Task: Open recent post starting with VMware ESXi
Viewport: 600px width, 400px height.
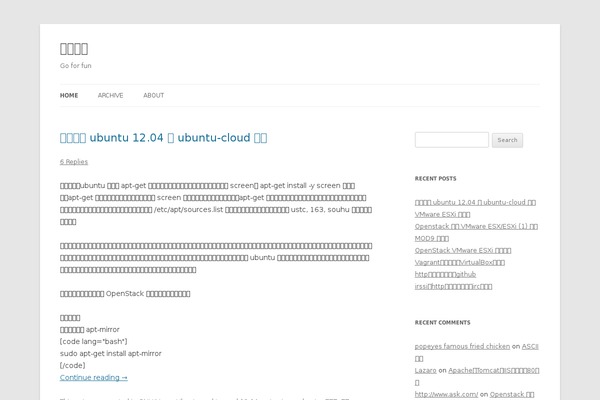Action: pos(442,214)
